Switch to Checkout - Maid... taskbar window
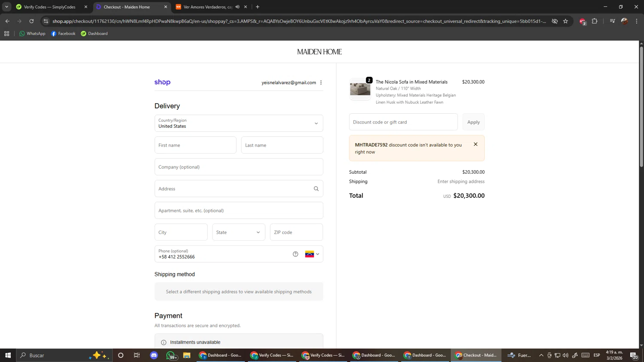Screen dimensions: 644x362 tap(476, 355)
